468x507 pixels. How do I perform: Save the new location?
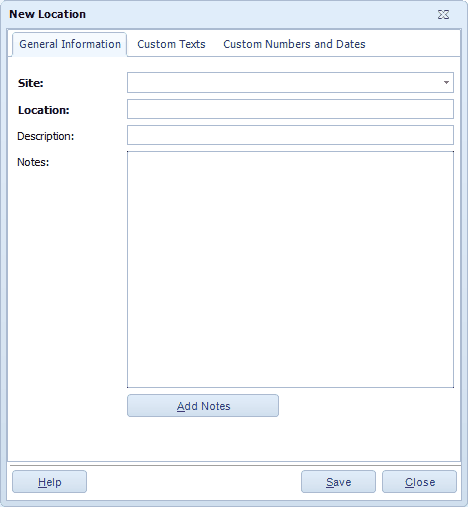click(x=338, y=482)
